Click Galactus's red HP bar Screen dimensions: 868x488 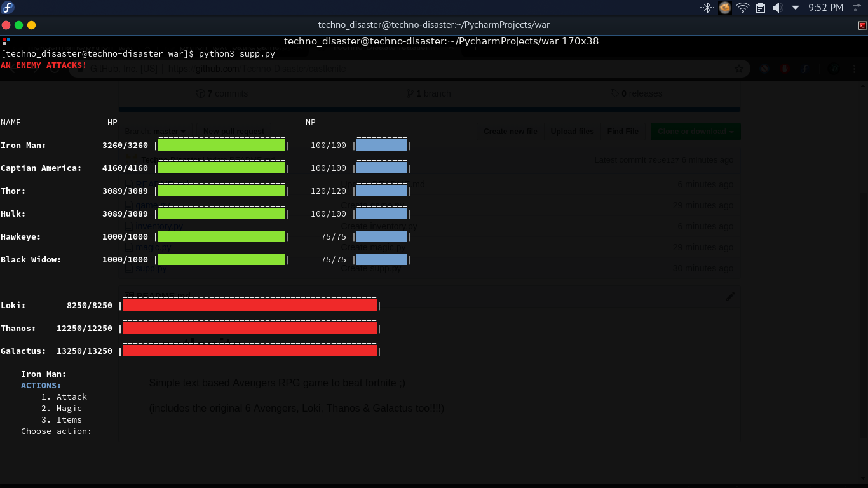pyautogui.click(x=250, y=351)
